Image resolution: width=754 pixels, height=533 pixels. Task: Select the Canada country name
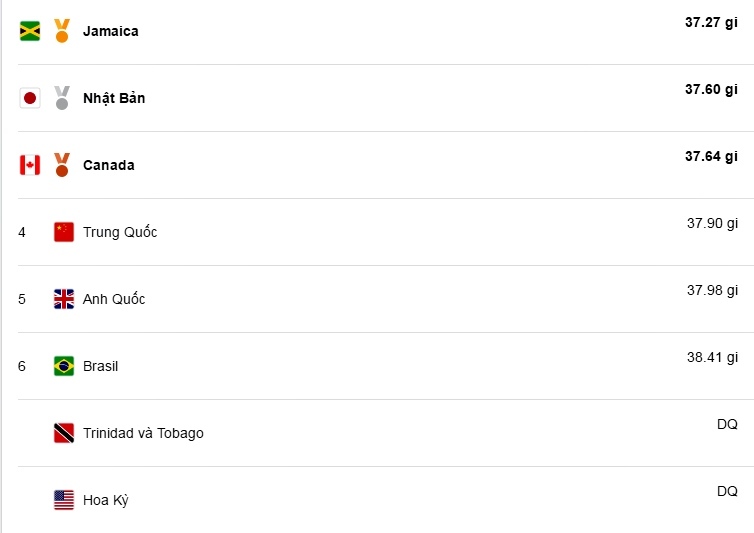[109, 165]
